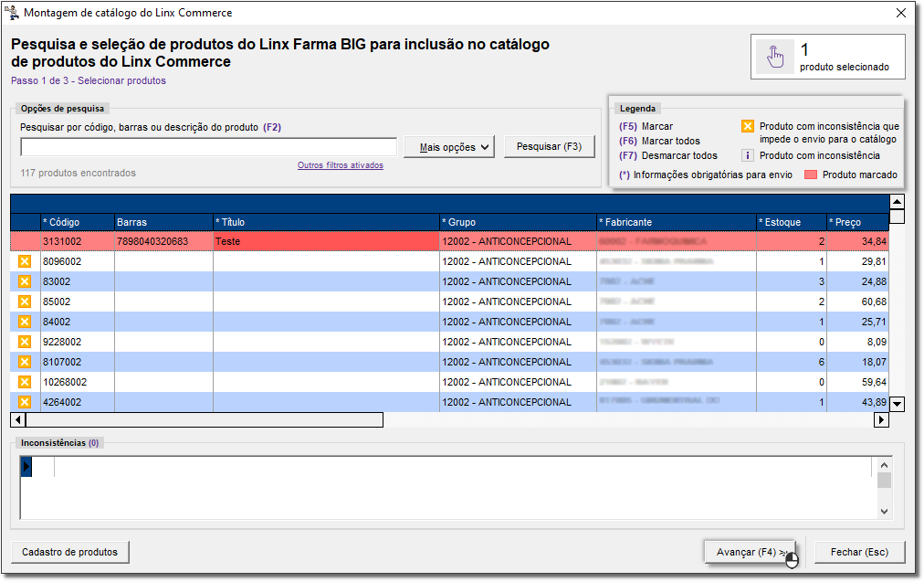Click the 'Grupo' column header
Viewport: 924px width, 582px height.
[x=519, y=222]
